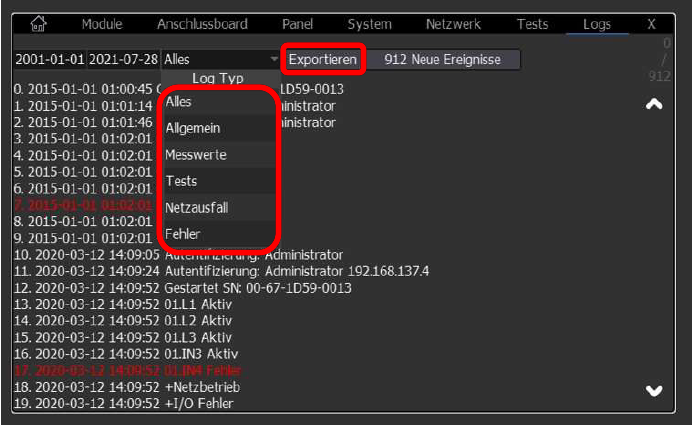This screenshot has width=692, height=425.
Task: Select Fehler in the log type list
Action: [x=183, y=233]
